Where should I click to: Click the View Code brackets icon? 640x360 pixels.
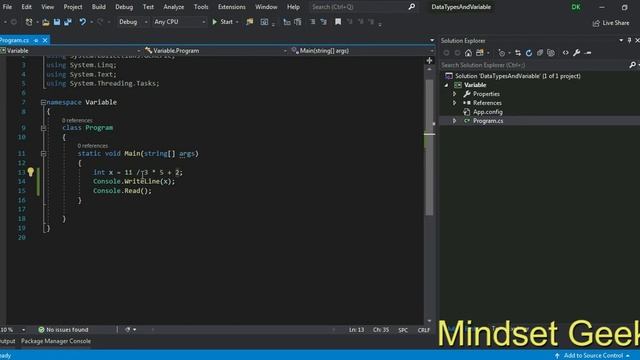click(x=566, y=53)
